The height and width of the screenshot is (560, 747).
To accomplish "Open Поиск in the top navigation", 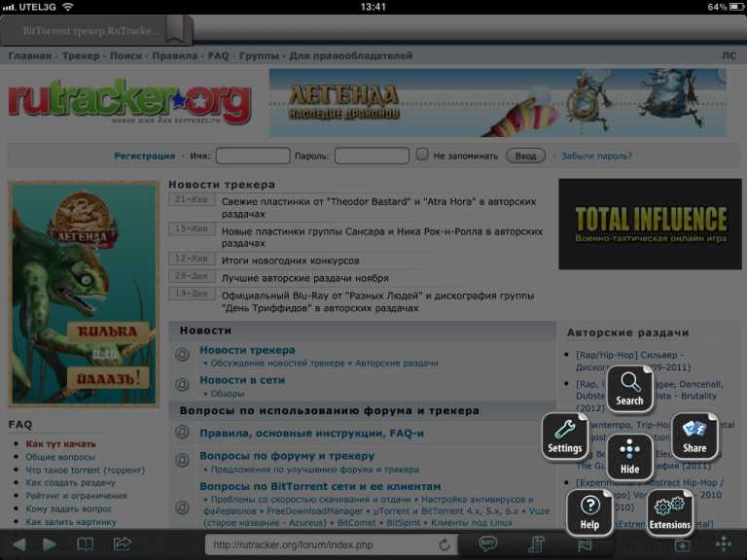I will (x=125, y=55).
